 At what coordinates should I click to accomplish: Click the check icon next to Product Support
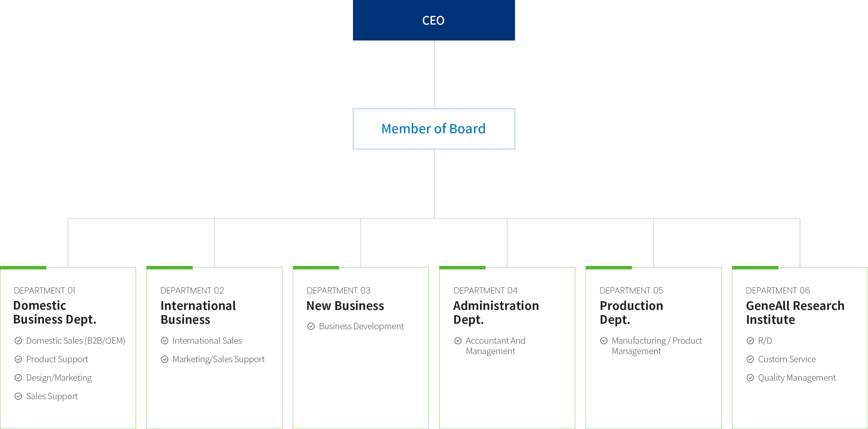(18, 359)
